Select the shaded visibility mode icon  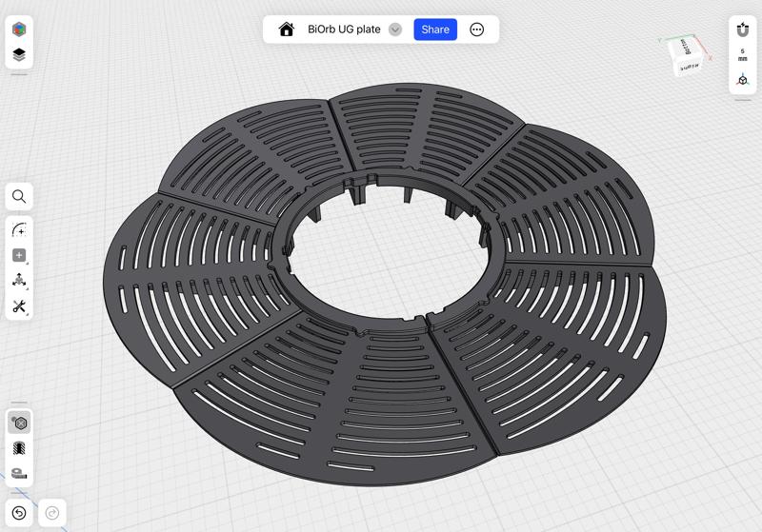pyautogui.click(x=19, y=423)
